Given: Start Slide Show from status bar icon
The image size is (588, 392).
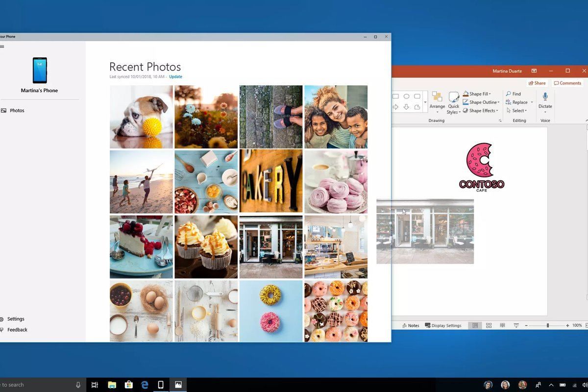Looking at the screenshot, I should coord(516,325).
